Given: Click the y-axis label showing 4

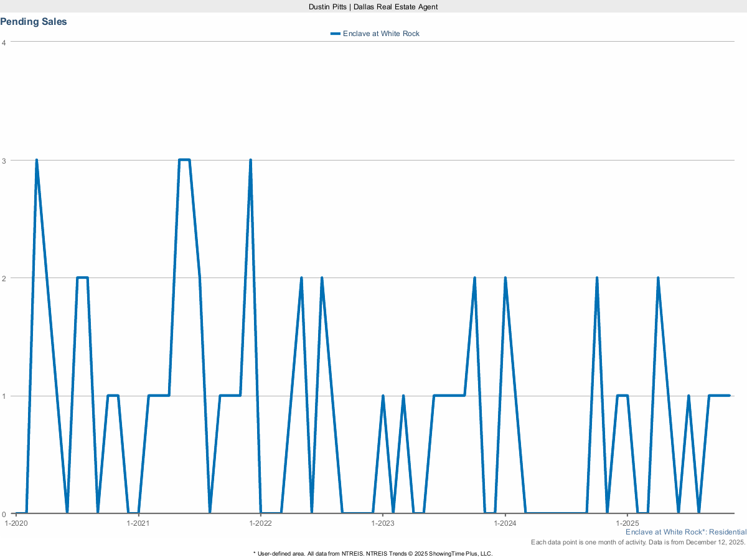Looking at the screenshot, I should [4, 42].
